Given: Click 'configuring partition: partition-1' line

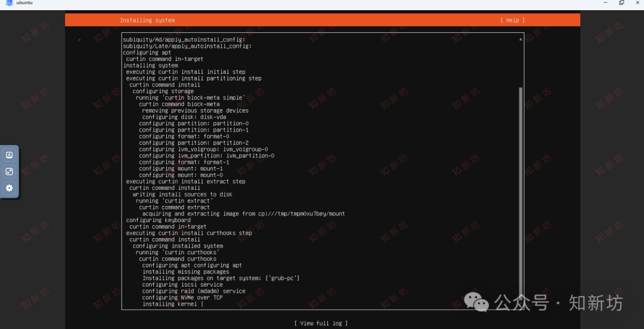Looking at the screenshot, I should (194, 130).
